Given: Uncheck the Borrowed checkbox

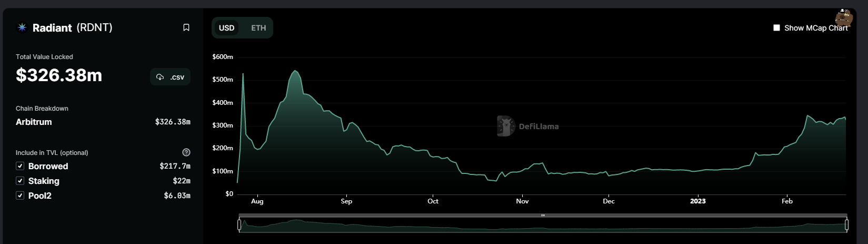Looking at the screenshot, I should pyautogui.click(x=20, y=166).
